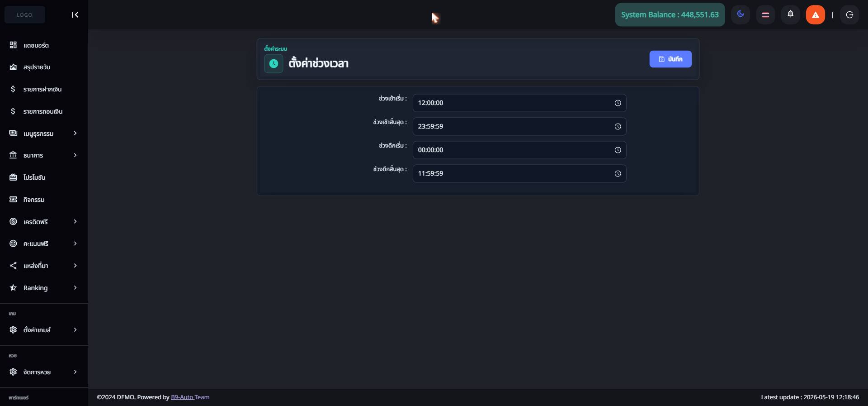Expand เมนูธุรกรรม submenu chevron

pyautogui.click(x=75, y=133)
